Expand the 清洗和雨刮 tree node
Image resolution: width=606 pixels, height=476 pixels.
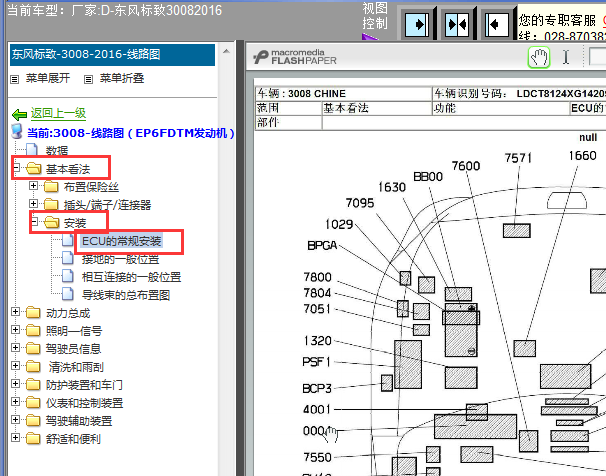15,366
